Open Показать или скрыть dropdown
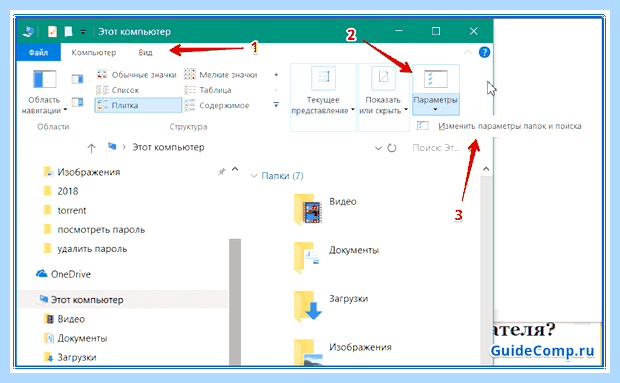Image resolution: width=620 pixels, height=383 pixels. (384, 97)
